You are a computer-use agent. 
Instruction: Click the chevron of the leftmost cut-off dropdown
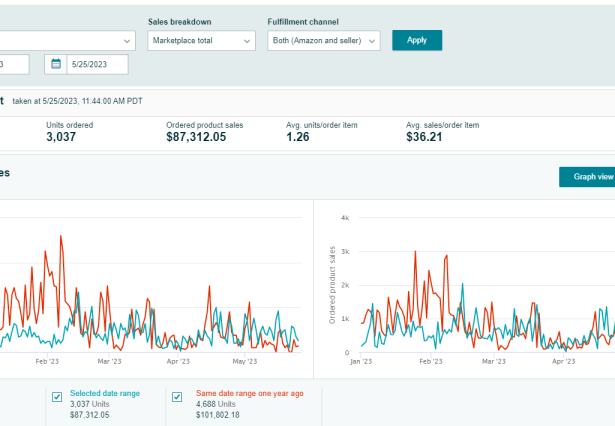pyautogui.click(x=126, y=41)
